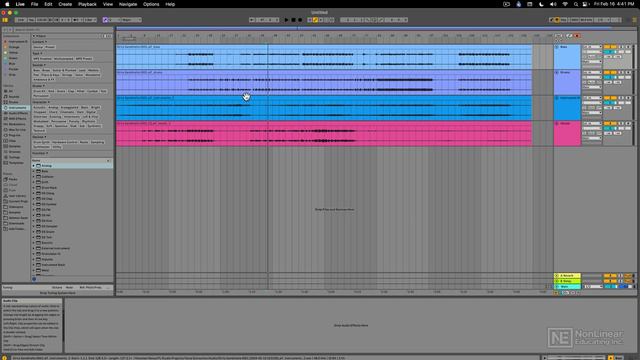Click the pink Vocals audio clip
Viewport: 640px width, 360px height.
(324, 133)
